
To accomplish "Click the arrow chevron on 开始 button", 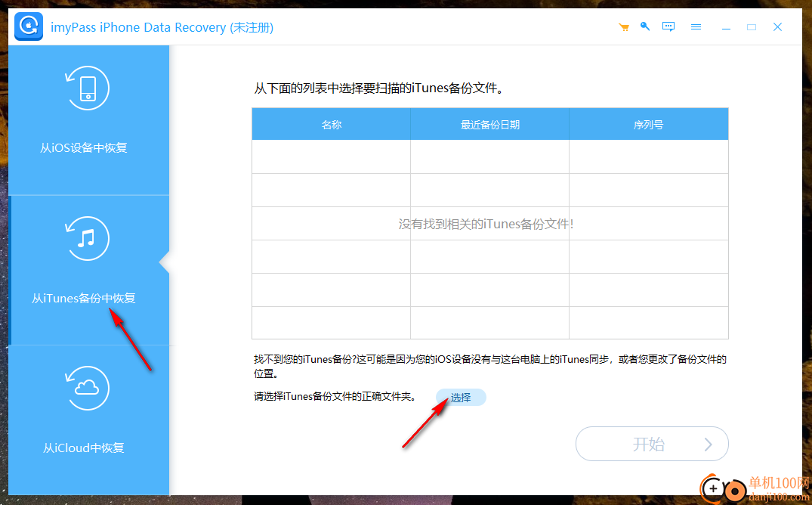I will click(x=709, y=445).
